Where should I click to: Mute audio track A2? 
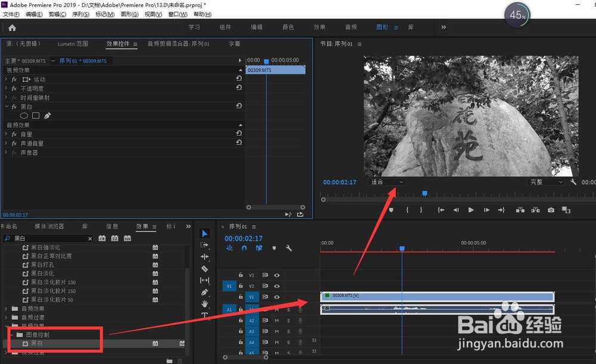click(x=277, y=321)
